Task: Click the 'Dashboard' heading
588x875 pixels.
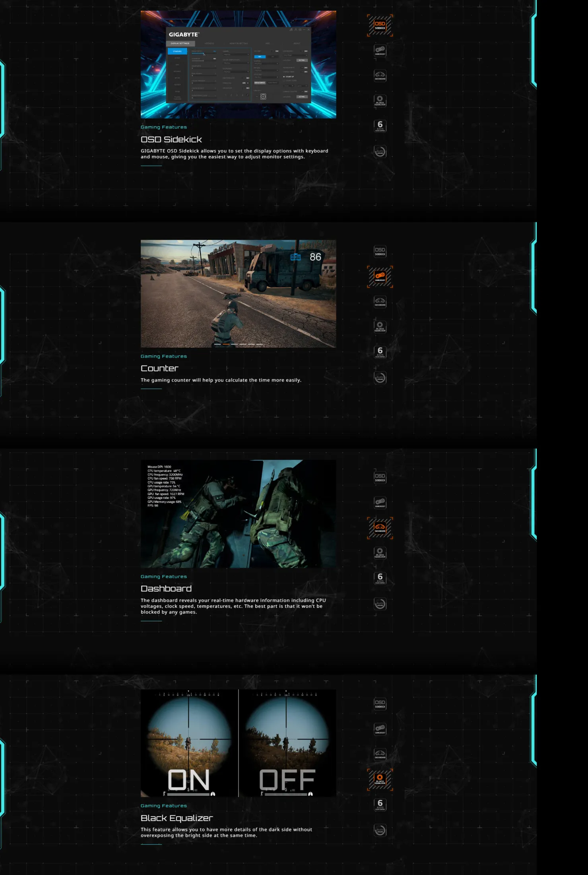Action: click(x=166, y=589)
